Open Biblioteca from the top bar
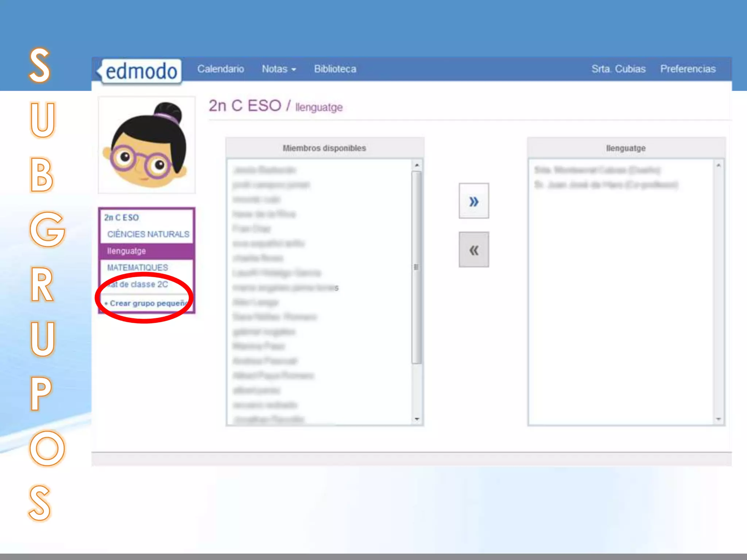 click(335, 69)
